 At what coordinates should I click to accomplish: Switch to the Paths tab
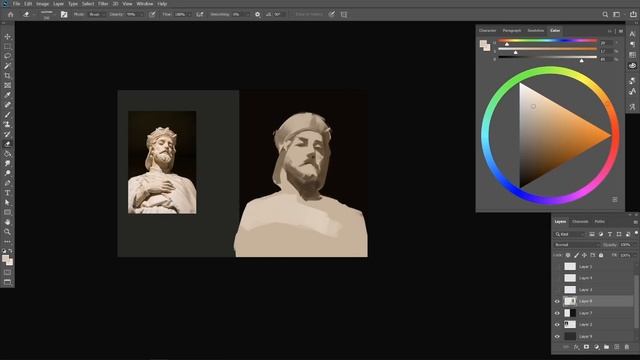click(x=600, y=222)
